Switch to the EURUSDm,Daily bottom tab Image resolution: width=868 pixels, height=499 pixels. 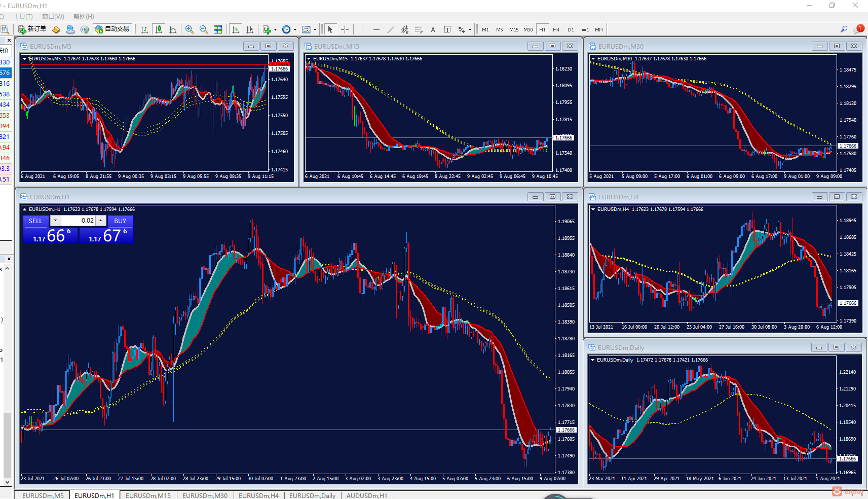(313, 495)
